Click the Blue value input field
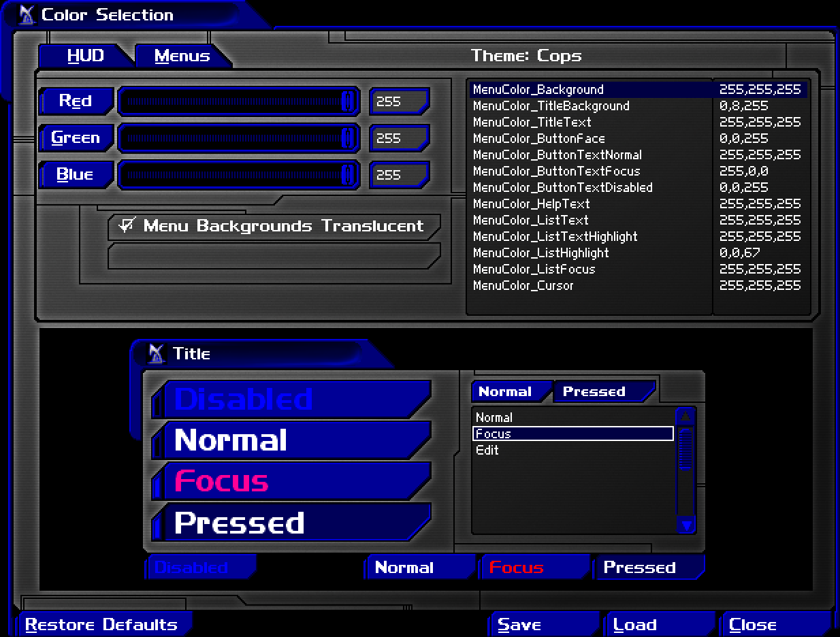The height and width of the screenshot is (637, 840). 400,175
